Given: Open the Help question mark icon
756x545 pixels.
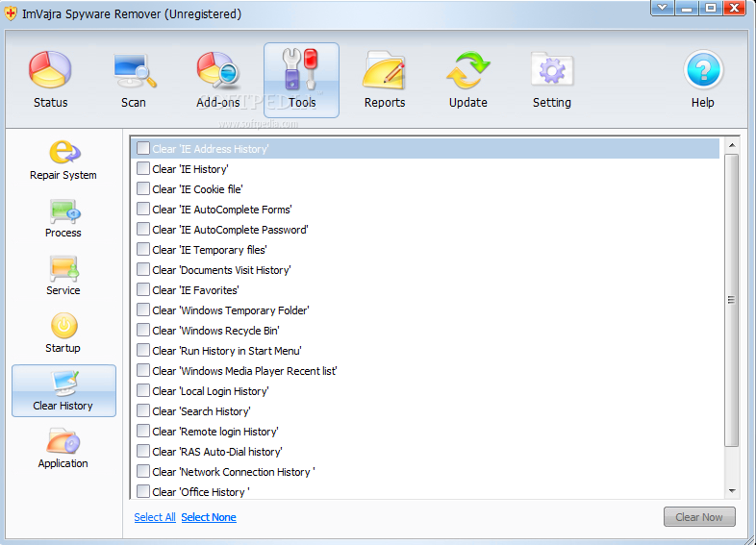Looking at the screenshot, I should pos(703,70).
